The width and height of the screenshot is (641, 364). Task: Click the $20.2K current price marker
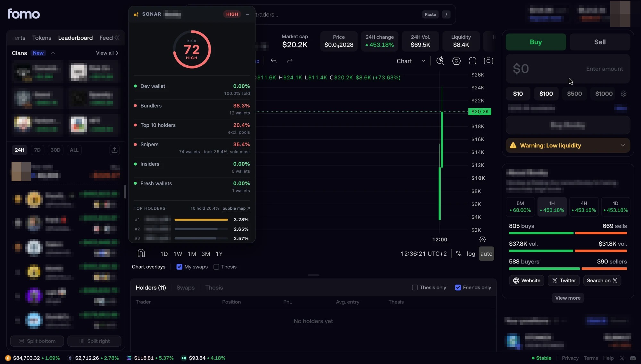(x=480, y=112)
